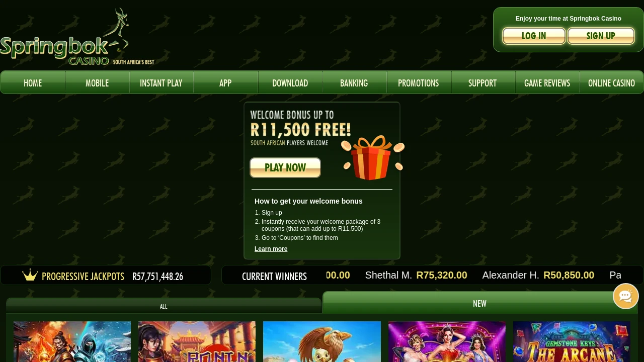
Task: Open the Banking menu item
Action: coord(354,82)
